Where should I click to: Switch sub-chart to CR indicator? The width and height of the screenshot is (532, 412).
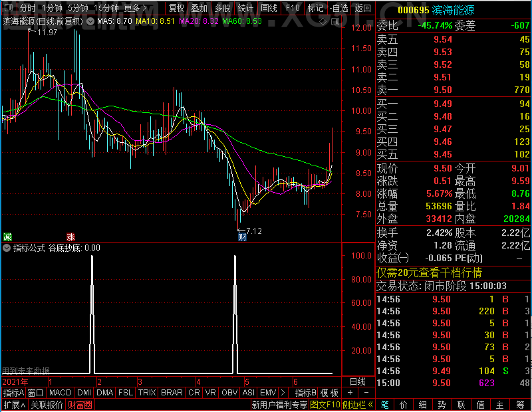tap(194, 393)
